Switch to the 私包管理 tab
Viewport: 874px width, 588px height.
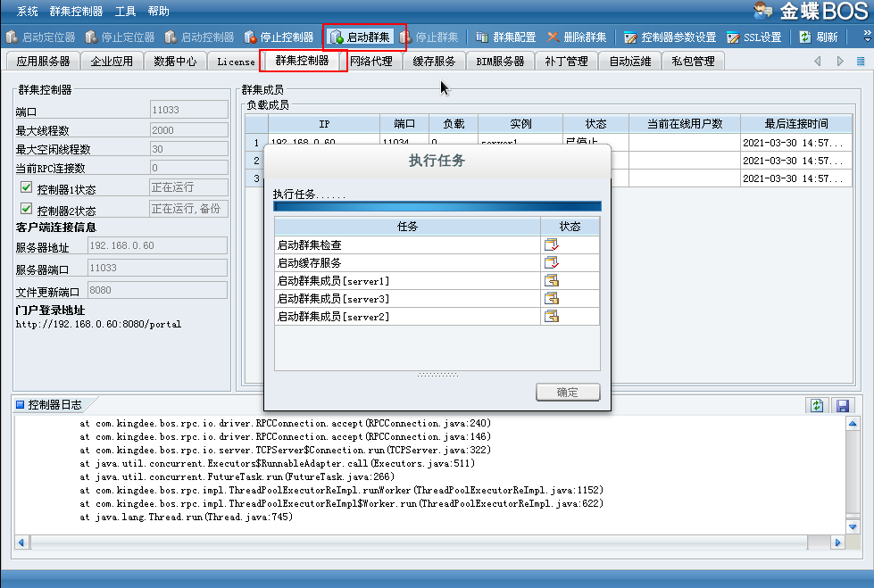coord(693,61)
